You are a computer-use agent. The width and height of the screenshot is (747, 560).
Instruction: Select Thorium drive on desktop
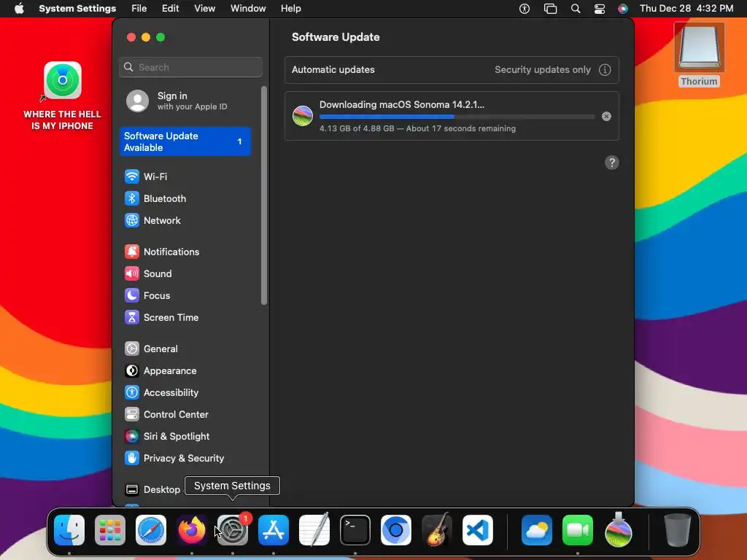(x=699, y=55)
